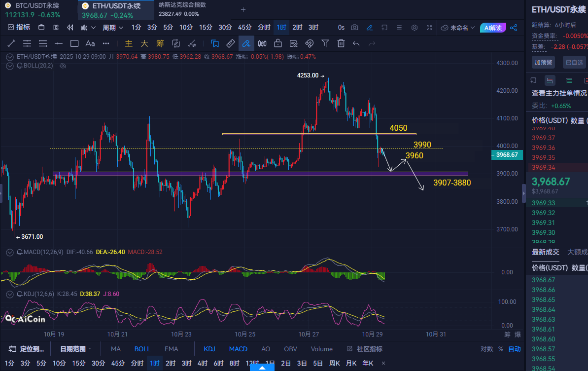This screenshot has width=588, height=371.
Task: Click the share icon beside AI解读
Action: coord(514,28)
